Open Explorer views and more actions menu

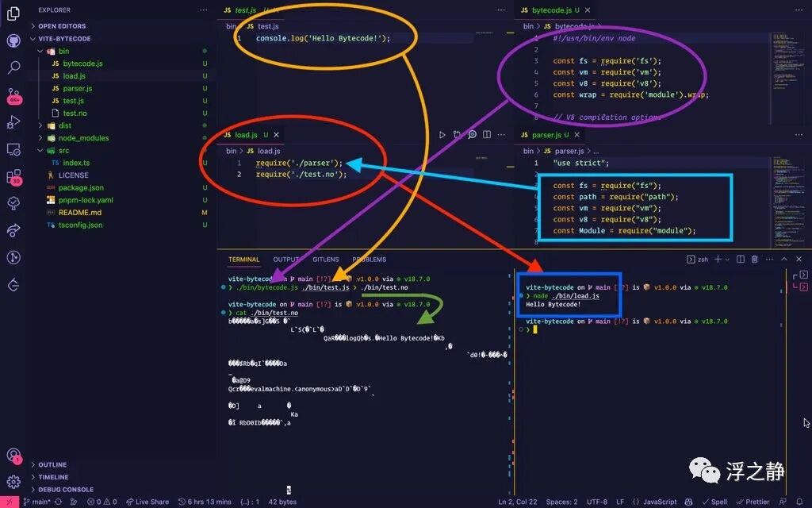click(x=204, y=10)
